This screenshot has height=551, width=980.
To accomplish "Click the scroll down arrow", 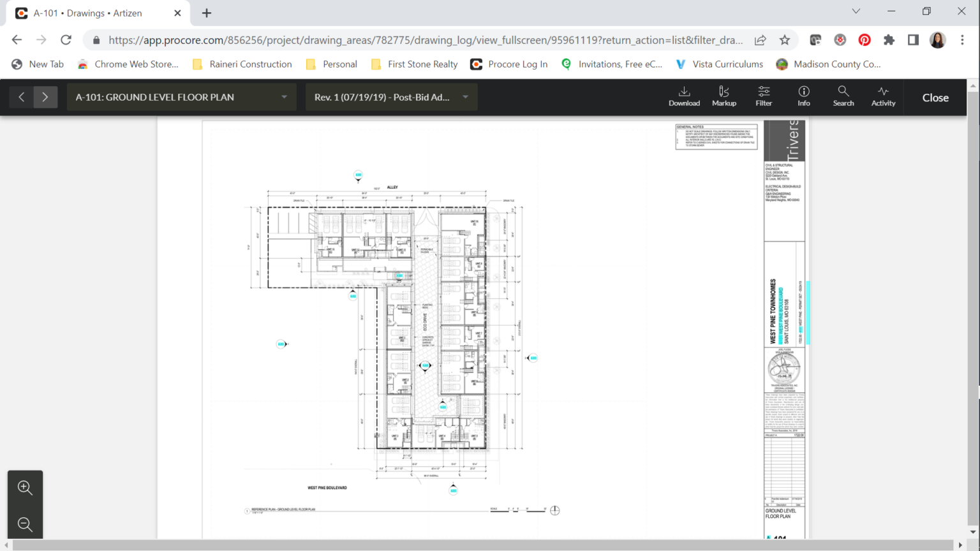I will (x=973, y=532).
